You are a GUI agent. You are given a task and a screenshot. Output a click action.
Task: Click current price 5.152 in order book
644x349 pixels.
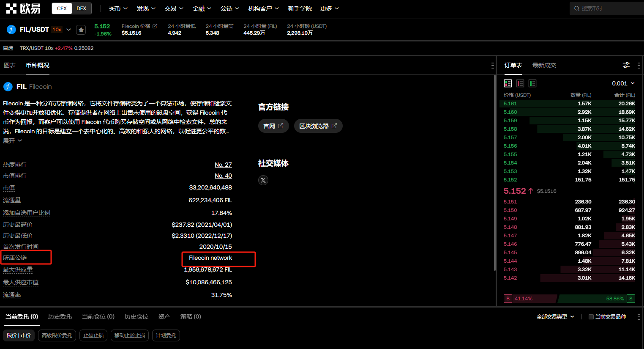point(515,191)
